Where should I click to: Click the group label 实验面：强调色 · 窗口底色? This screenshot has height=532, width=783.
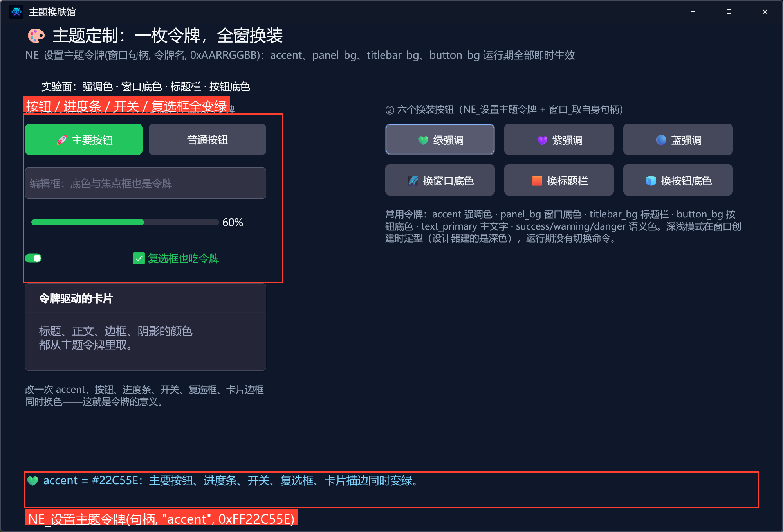click(x=146, y=86)
